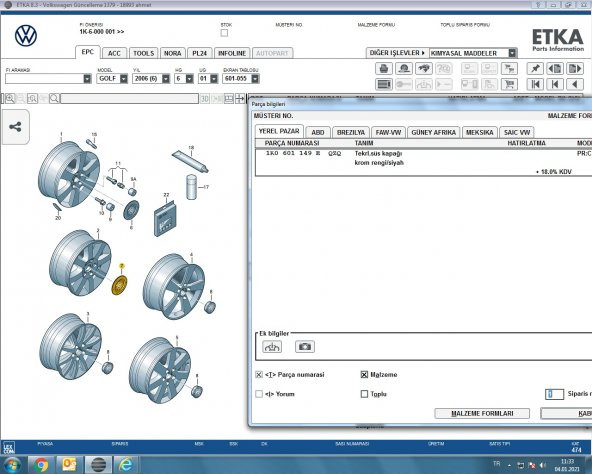Click the zoom region magnifier icon
Image resolution: width=592 pixels, height=474 pixels.
pos(32,99)
